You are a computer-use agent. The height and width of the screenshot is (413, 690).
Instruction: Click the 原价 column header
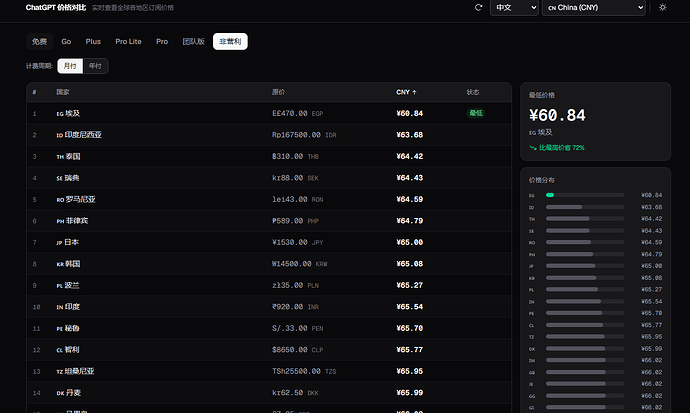point(279,92)
